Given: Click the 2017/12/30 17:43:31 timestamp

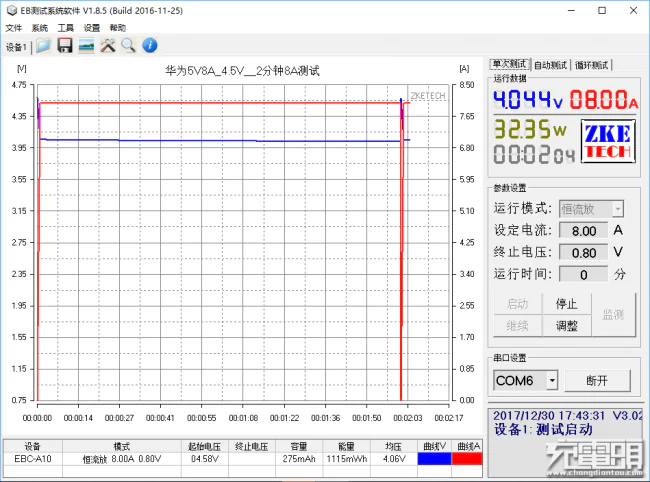Looking at the screenshot, I should coord(549,415).
